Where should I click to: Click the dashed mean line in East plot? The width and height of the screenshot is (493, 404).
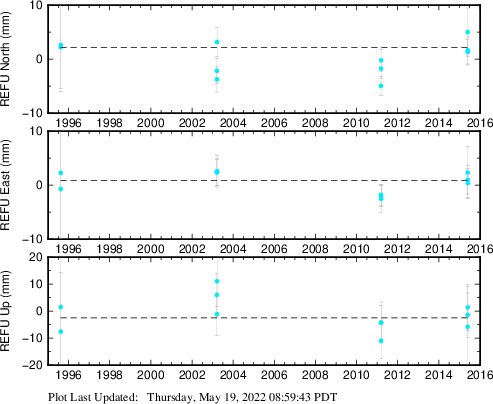264,181
